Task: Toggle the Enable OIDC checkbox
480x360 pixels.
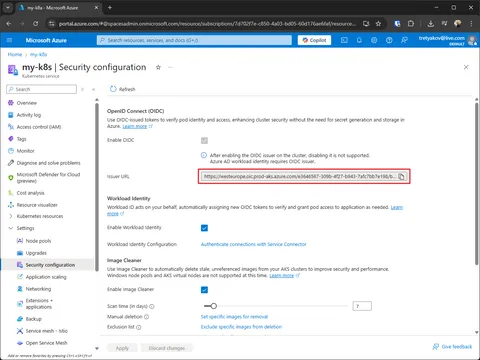Action: click(x=204, y=140)
